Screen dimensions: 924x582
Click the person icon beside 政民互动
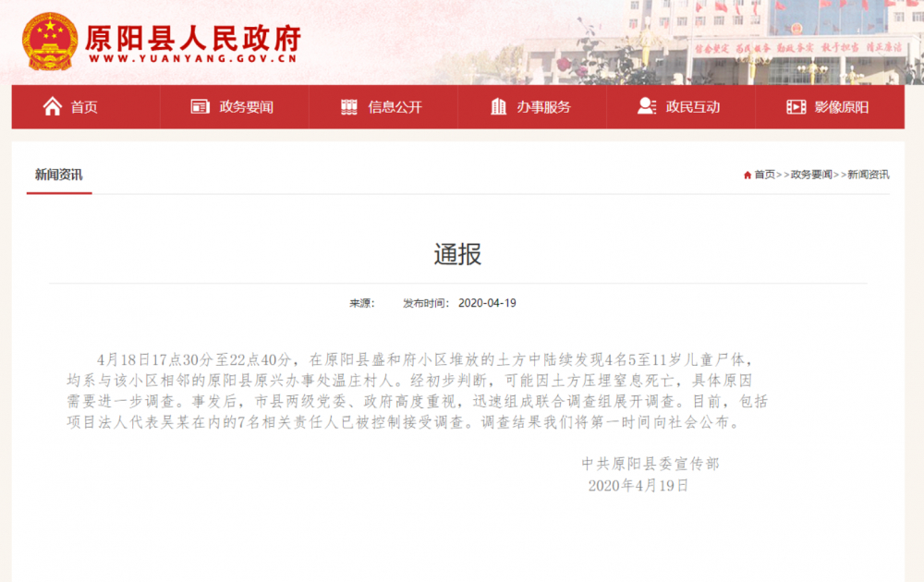tap(645, 106)
